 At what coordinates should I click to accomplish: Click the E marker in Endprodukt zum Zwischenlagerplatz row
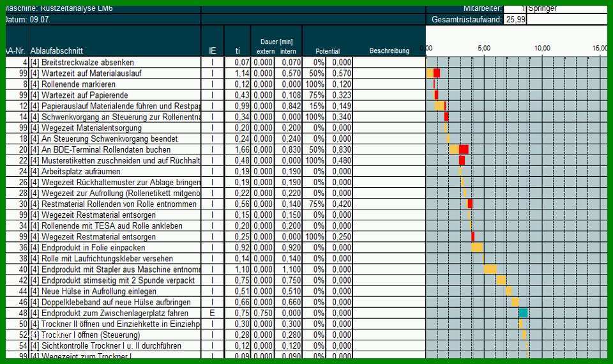click(x=212, y=313)
